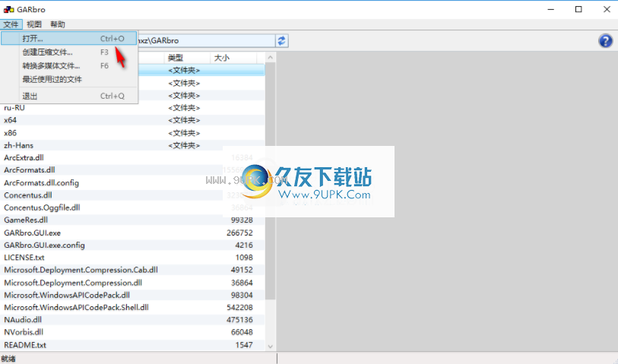Viewport: 618px width, 364px height.
Task: Select the ru-RU folder row
Action: click(132, 108)
